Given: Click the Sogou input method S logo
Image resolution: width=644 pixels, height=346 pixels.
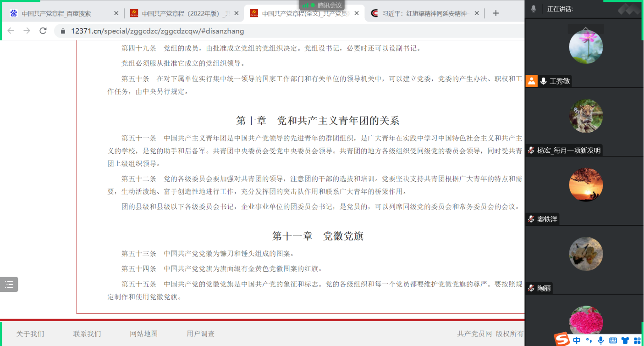Looking at the screenshot, I should tap(561, 340).
